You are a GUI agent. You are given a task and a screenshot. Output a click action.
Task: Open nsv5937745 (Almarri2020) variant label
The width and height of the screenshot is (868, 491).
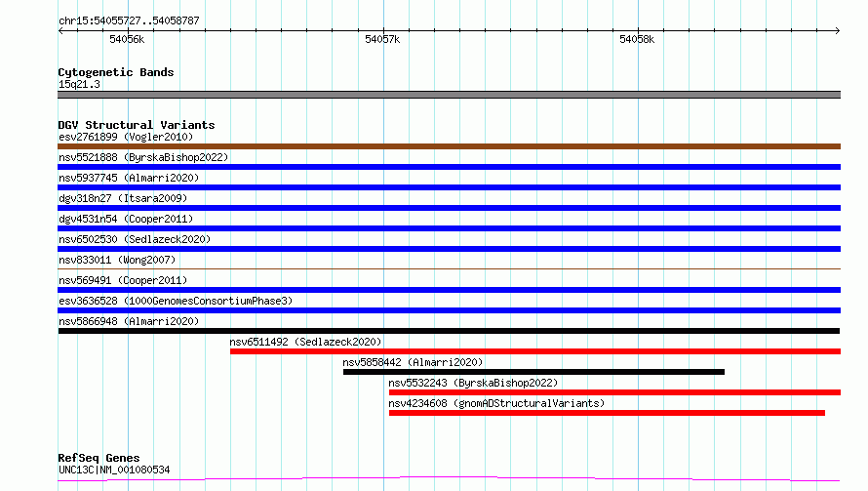tap(129, 178)
